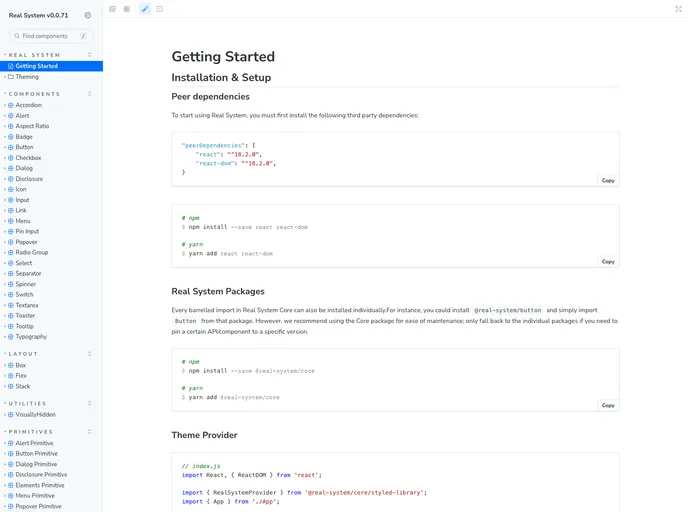Open the Radio Group component

click(31, 252)
